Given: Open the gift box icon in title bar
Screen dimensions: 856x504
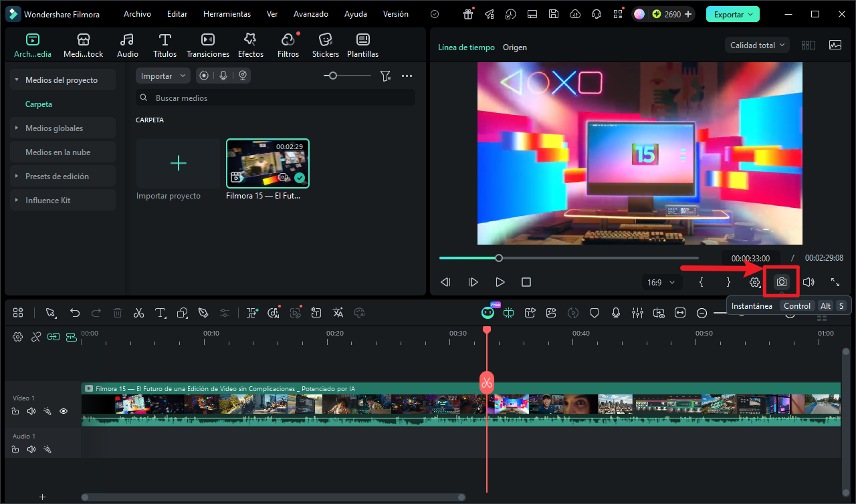Looking at the screenshot, I should (468, 14).
